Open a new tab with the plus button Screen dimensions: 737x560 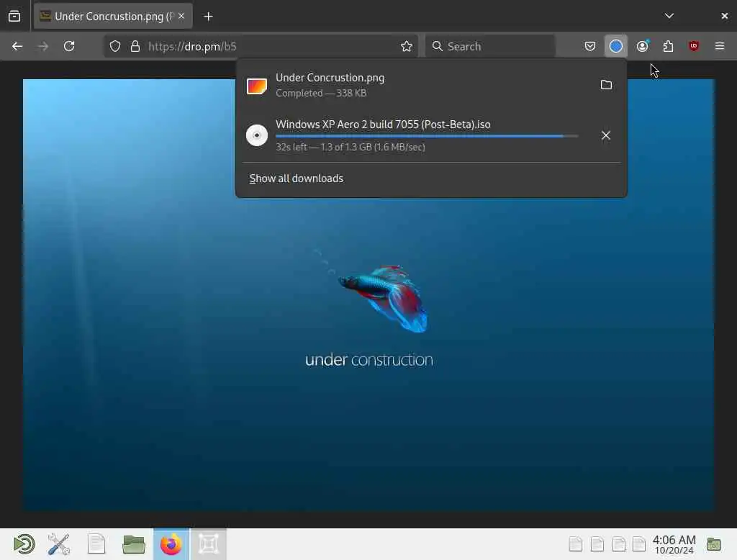pyautogui.click(x=208, y=17)
